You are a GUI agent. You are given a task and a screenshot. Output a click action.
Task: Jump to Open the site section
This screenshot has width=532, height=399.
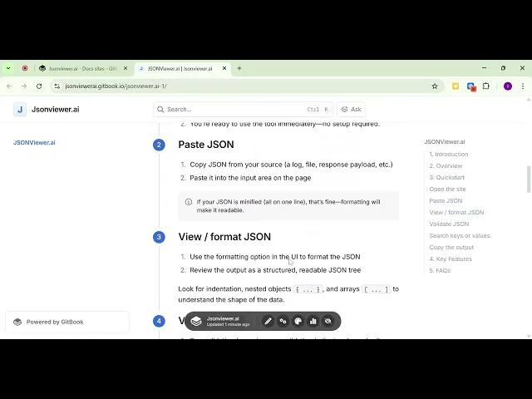447,189
